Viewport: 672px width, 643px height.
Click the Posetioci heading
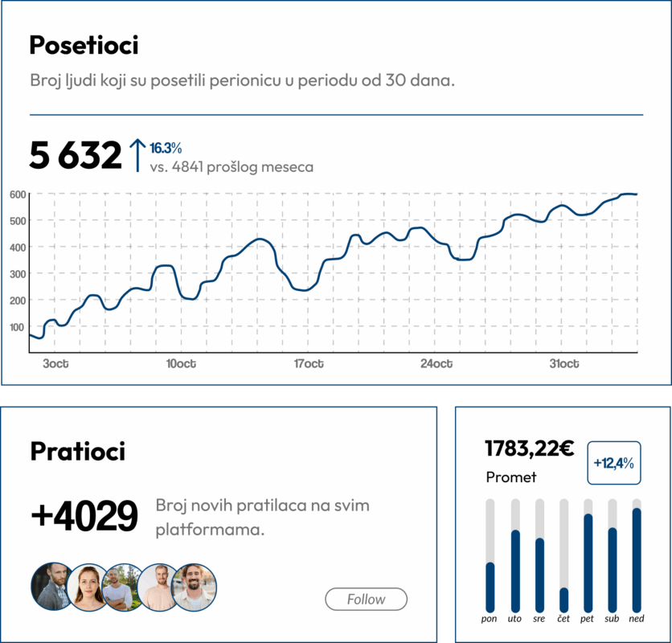coord(84,46)
